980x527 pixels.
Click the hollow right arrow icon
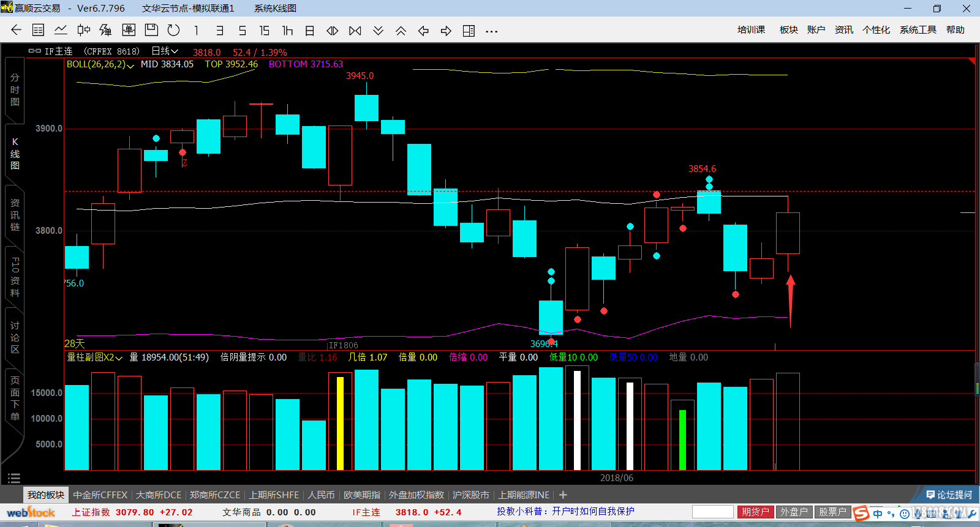coord(446,31)
